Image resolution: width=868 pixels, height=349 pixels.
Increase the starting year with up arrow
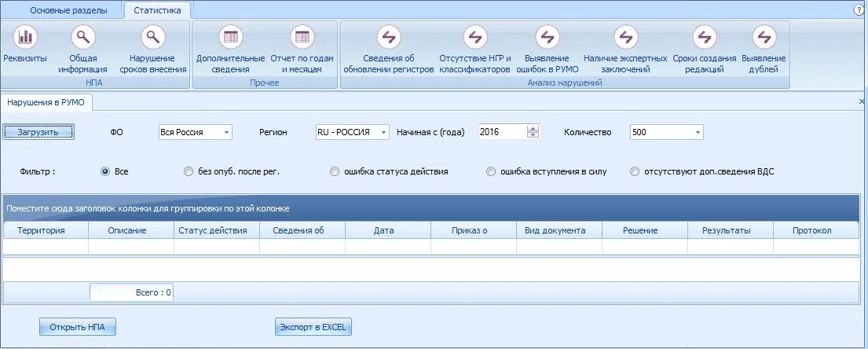tap(533, 129)
